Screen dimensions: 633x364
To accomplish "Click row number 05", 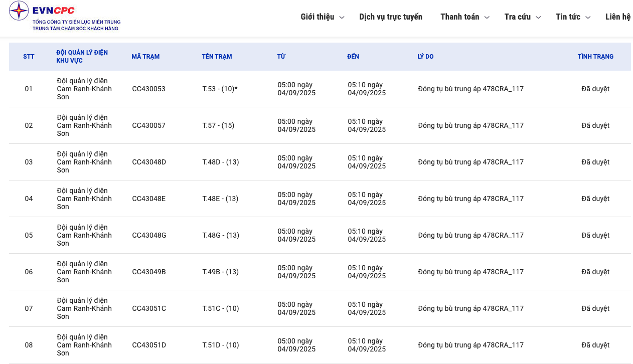I will tap(29, 235).
